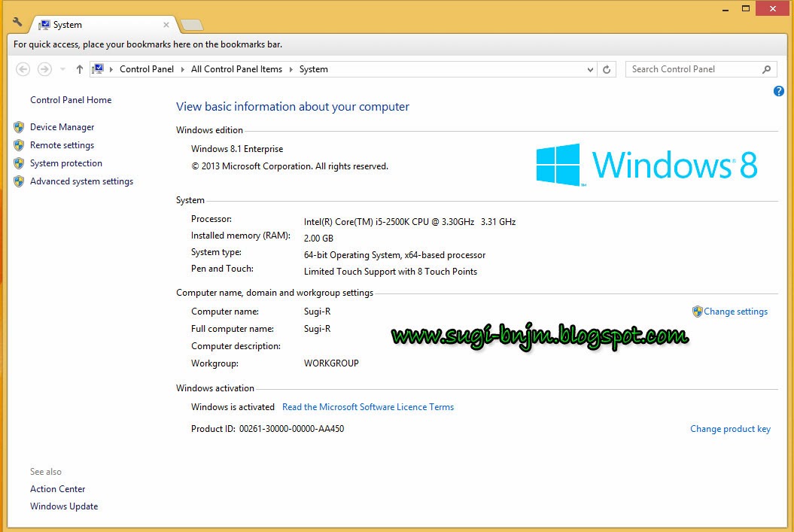Click shield icon beside Remote settings
Image resolution: width=794 pixels, height=532 pixels.
click(19, 145)
